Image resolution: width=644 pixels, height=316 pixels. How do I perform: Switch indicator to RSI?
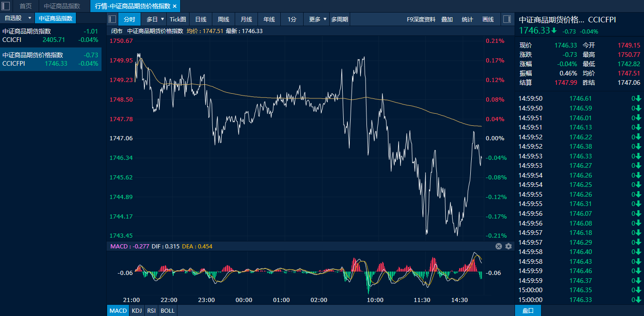pyautogui.click(x=151, y=310)
